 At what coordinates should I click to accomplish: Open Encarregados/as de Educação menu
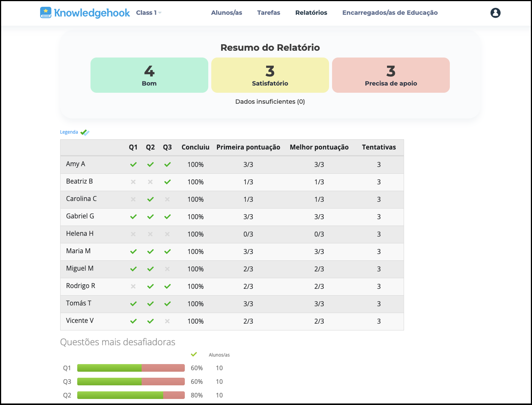pos(390,13)
